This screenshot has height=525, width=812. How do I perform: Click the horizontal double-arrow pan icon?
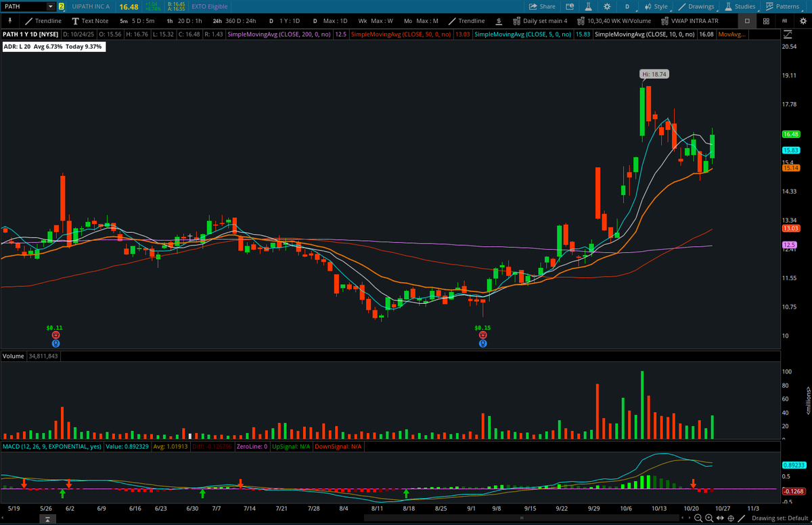(719, 518)
